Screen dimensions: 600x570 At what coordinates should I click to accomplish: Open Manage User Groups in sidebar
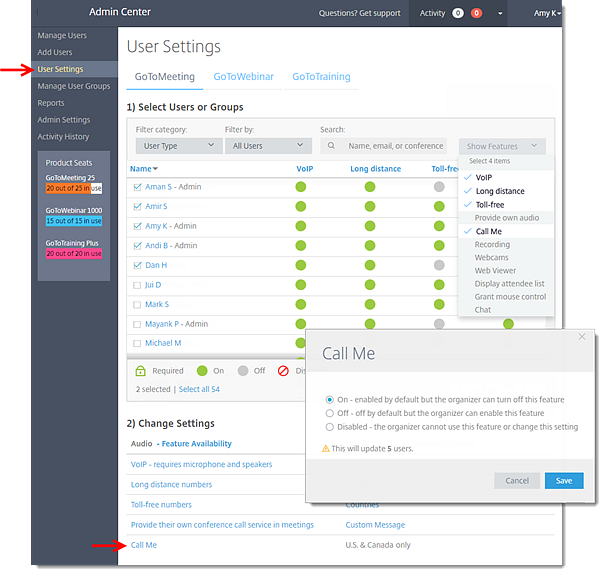click(x=73, y=86)
